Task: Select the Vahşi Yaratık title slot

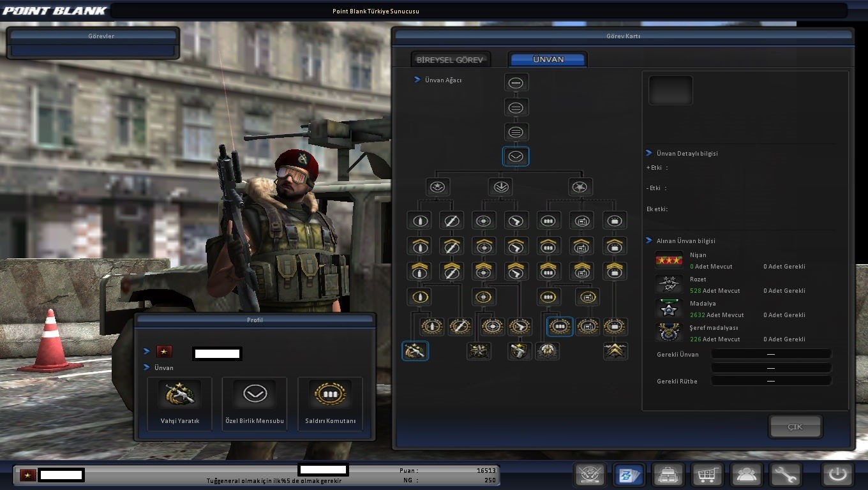Action: click(x=179, y=403)
